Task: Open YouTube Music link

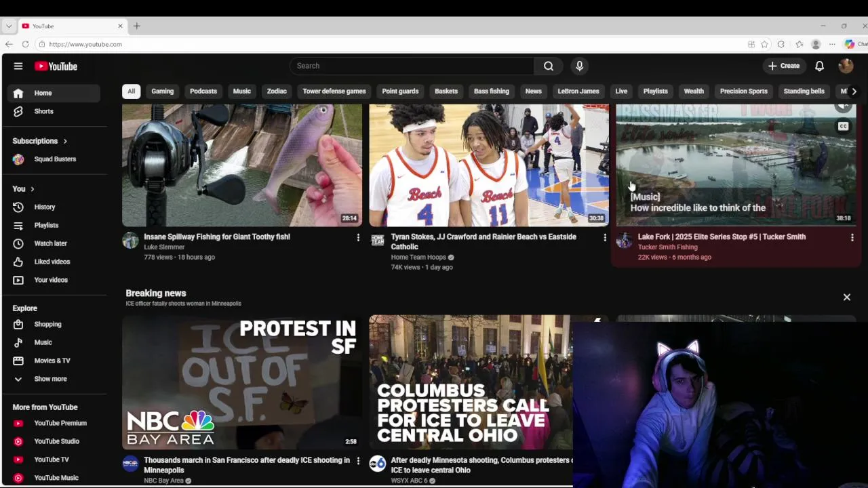Action: point(54,478)
